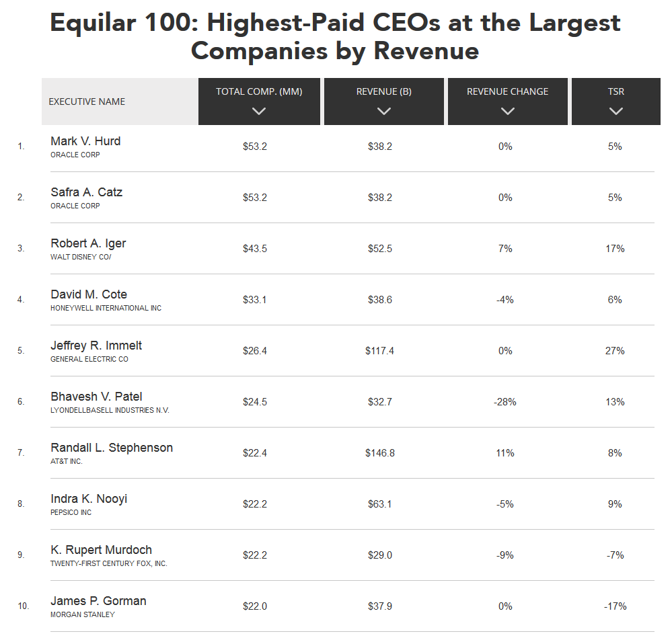Viewport: 672px width, 642px height.
Task: Click the Revenue Change sort chevron
Action: coord(508,112)
